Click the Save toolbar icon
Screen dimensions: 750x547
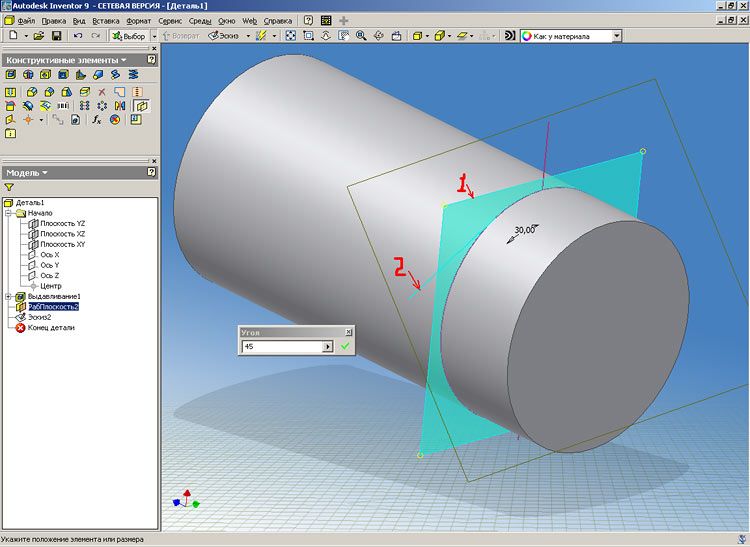56,36
